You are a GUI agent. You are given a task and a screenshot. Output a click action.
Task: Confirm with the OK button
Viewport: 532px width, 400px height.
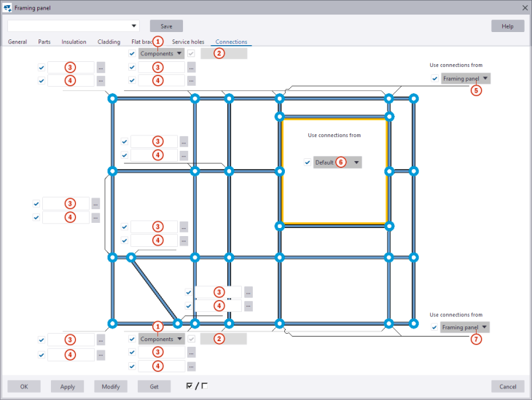[24, 386]
